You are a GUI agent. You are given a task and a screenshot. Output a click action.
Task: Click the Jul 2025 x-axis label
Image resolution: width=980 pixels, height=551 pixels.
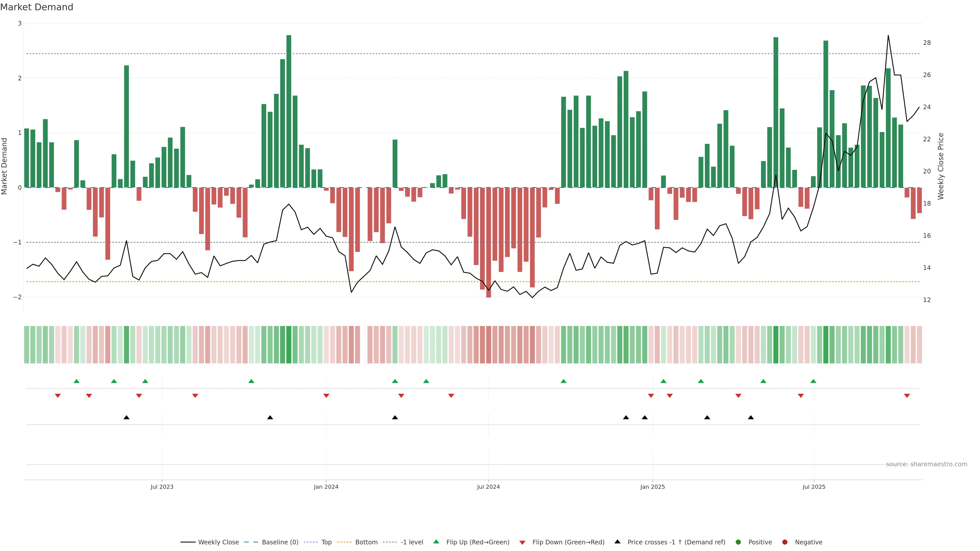pyautogui.click(x=814, y=487)
